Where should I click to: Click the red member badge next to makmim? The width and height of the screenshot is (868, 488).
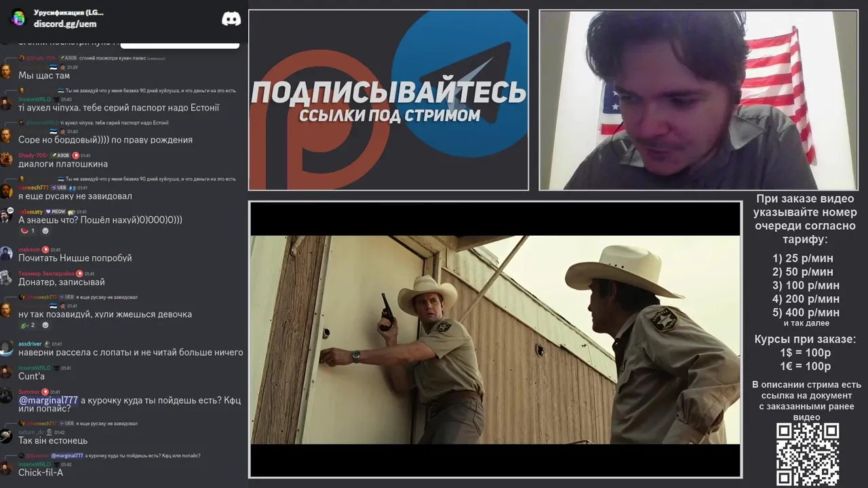[x=45, y=249]
